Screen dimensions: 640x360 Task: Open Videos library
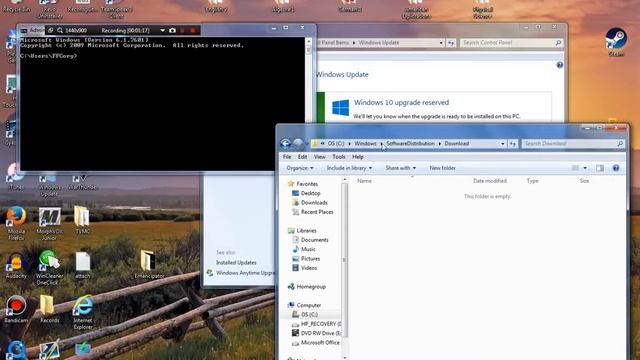pos(304,268)
